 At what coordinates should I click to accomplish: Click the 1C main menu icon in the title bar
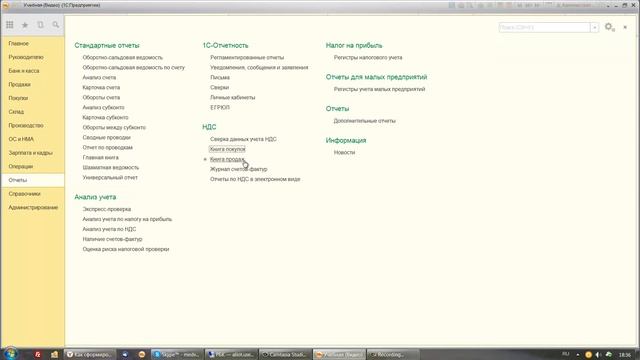point(5,5)
